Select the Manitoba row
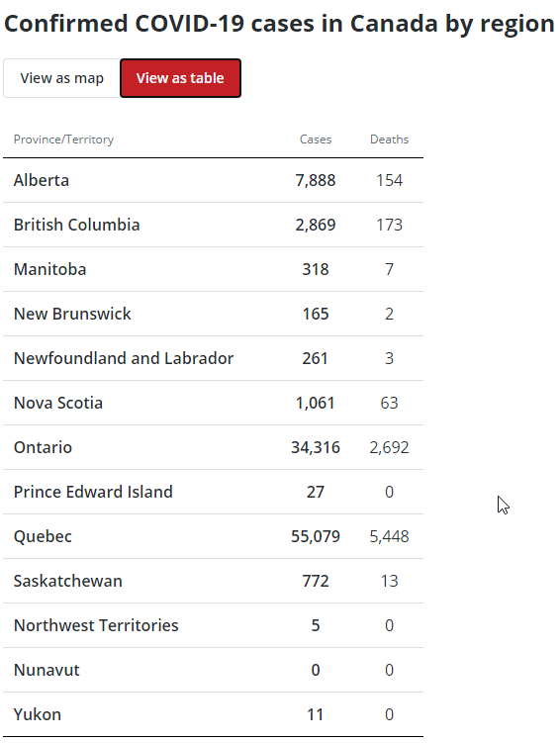Viewport: 560px width, 743px height. (x=213, y=269)
